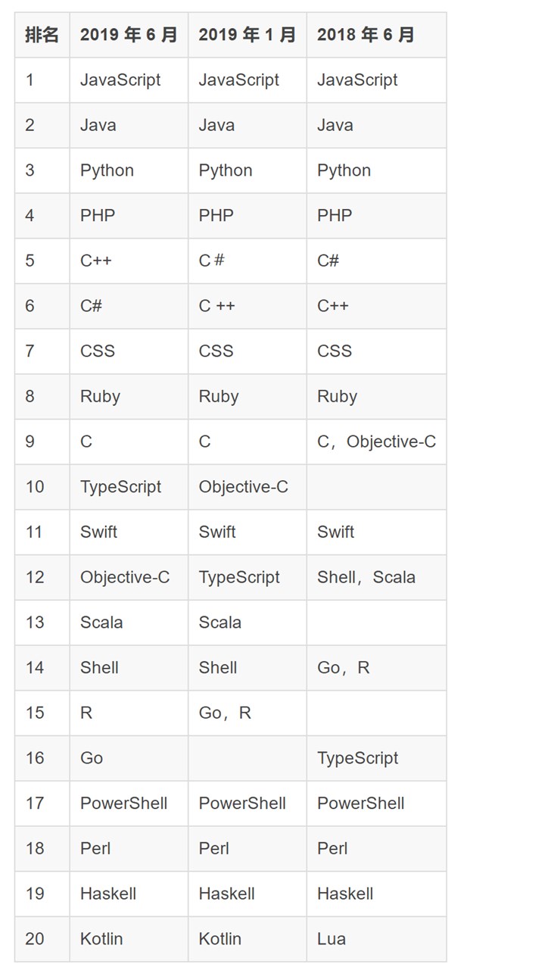
Task: Click the rank number 20 cell
Action: click(x=35, y=939)
